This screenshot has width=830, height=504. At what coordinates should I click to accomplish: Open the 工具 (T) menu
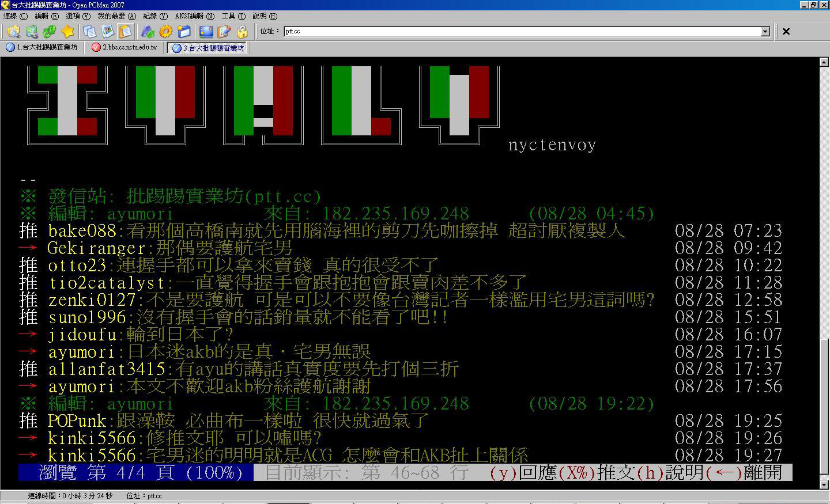pyautogui.click(x=233, y=16)
